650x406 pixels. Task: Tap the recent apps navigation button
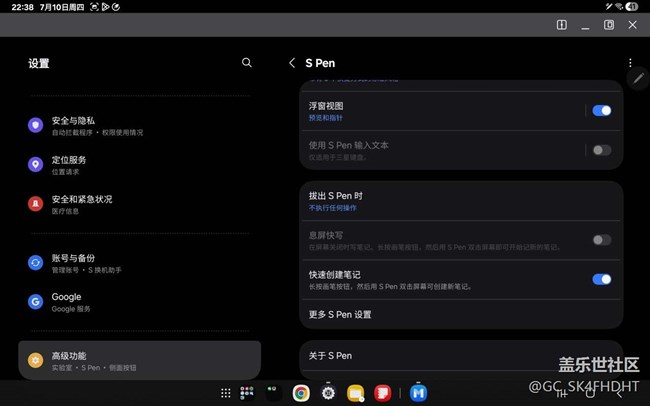point(562,393)
